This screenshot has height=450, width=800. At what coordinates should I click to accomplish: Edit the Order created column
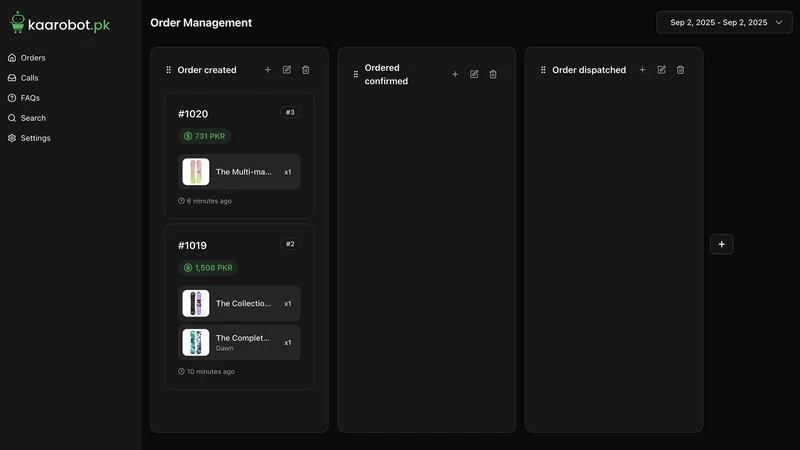click(287, 69)
